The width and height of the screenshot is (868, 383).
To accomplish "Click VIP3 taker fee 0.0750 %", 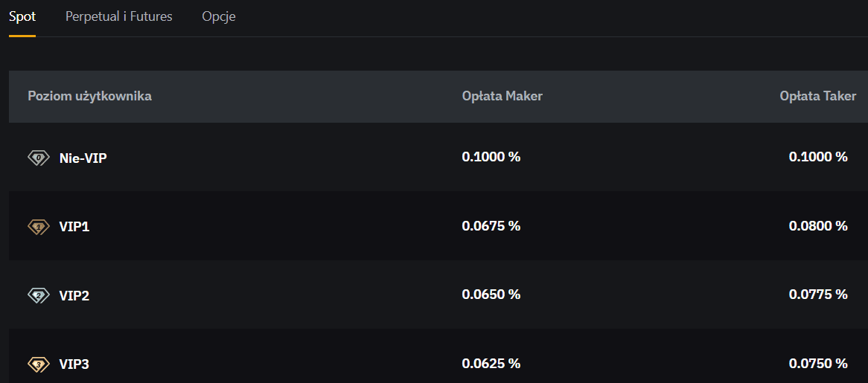I will pyautogui.click(x=818, y=364).
